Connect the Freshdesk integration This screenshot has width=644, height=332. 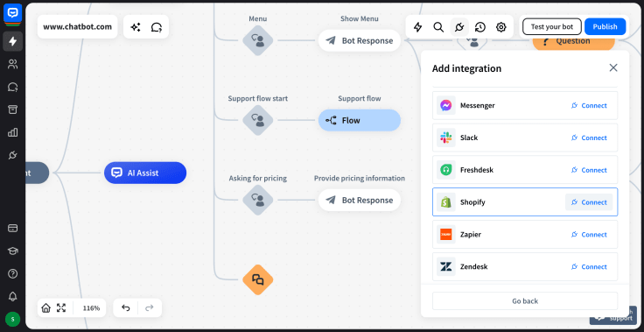click(589, 170)
